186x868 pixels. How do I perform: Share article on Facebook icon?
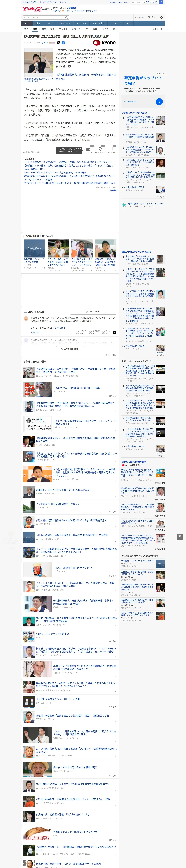(x=63, y=43)
